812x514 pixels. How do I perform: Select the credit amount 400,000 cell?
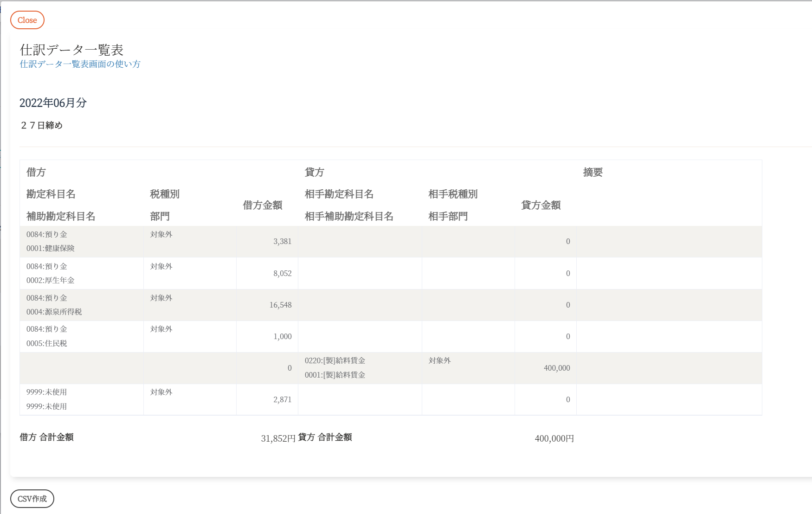556,368
